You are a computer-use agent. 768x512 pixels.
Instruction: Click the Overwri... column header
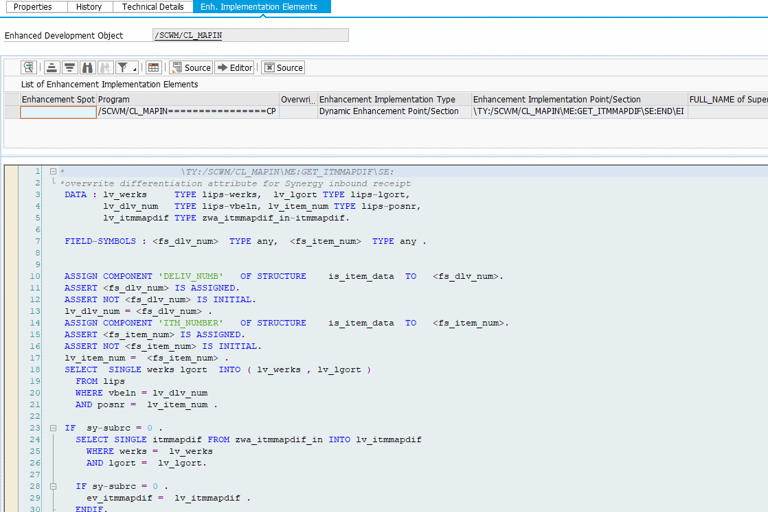pos(298,99)
